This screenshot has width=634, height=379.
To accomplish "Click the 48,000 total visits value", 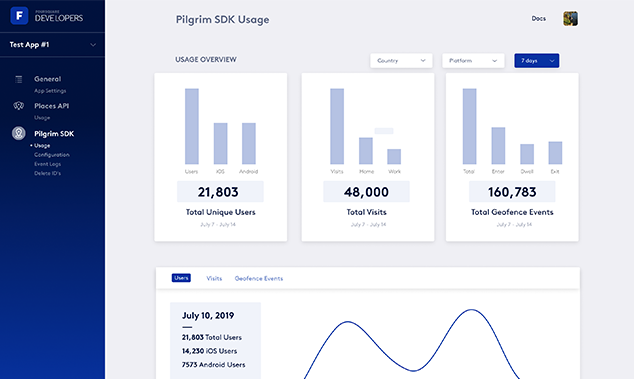I will [x=366, y=192].
